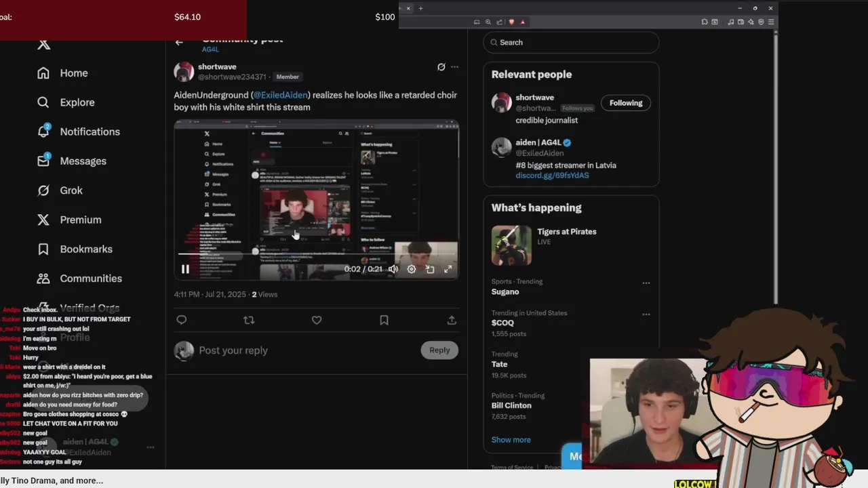Enter fullscreen on the video
Screen dimensions: 868x488
pos(448,269)
